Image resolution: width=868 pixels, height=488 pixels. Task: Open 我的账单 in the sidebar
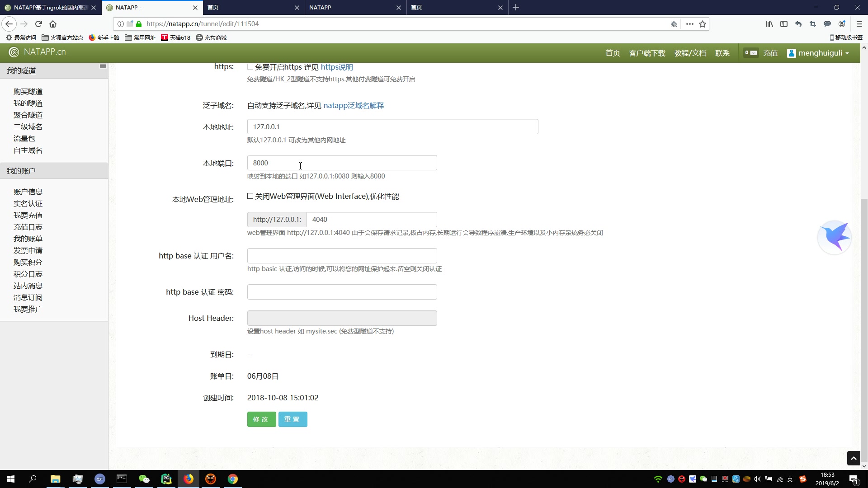pyautogui.click(x=28, y=239)
